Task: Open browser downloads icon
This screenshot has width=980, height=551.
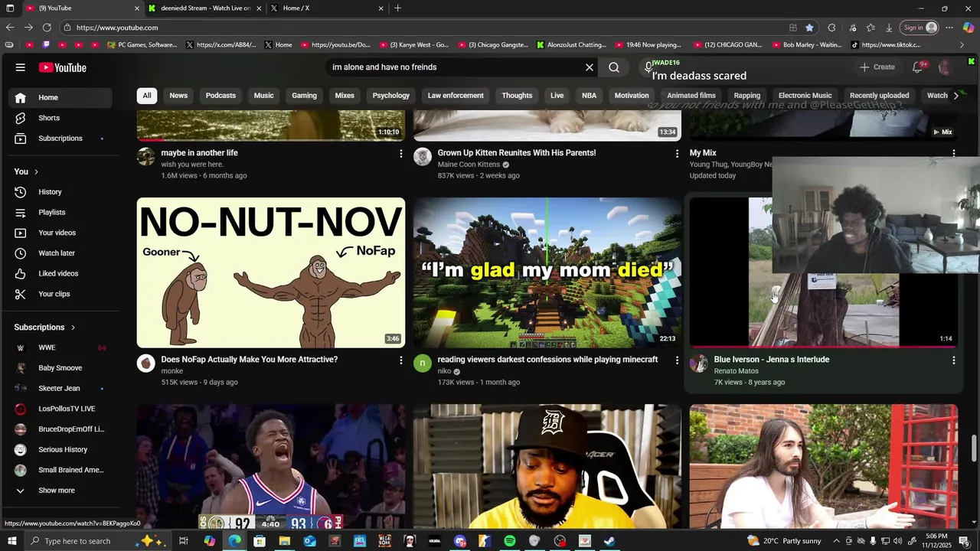Action: click(889, 28)
